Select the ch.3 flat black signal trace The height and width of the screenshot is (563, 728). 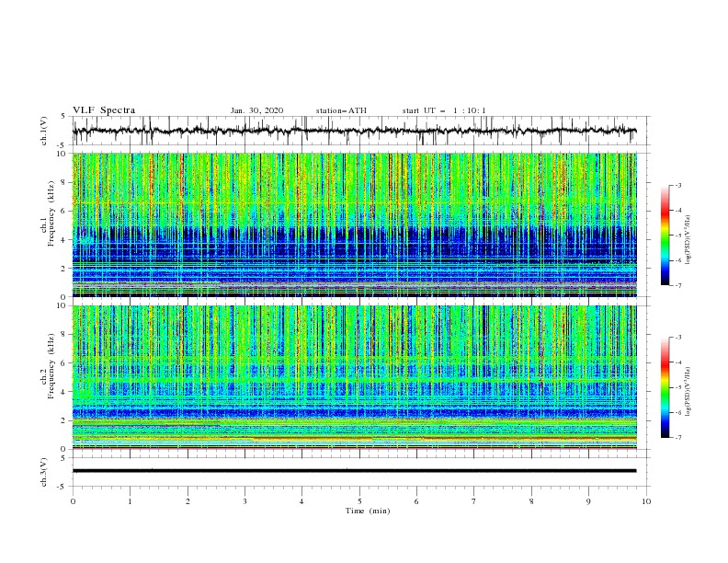[x=354, y=471]
